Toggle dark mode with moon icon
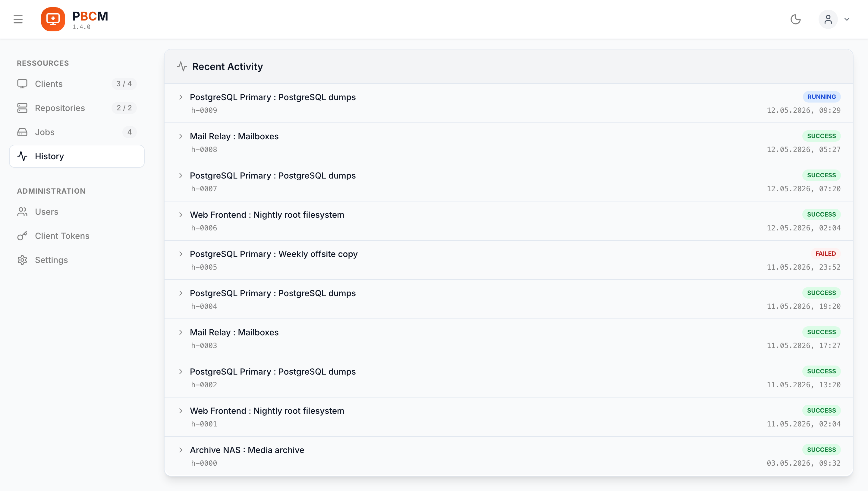 (796, 19)
